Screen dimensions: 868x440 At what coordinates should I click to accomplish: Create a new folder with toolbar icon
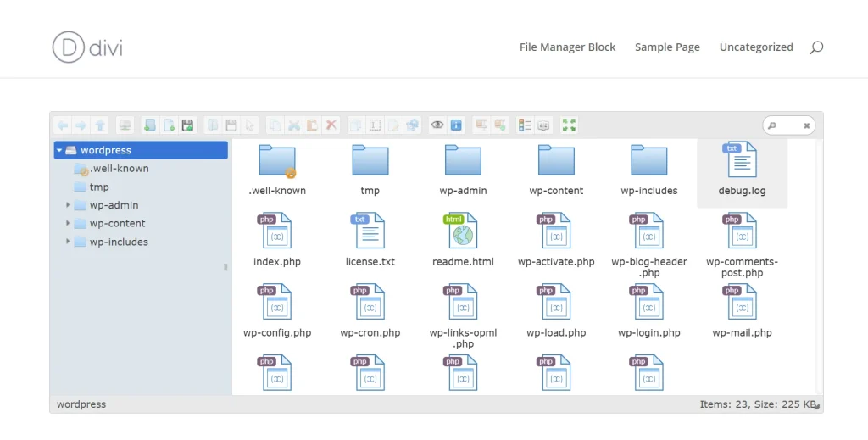tap(150, 125)
